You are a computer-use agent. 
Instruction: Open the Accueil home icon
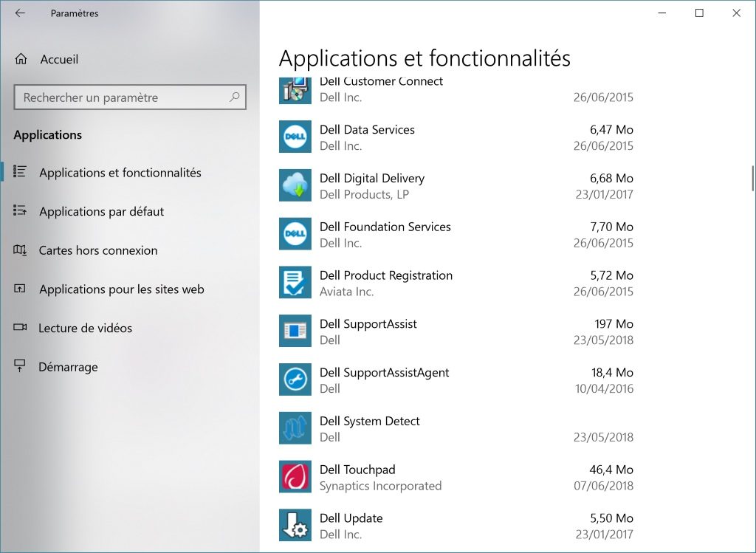[21, 59]
